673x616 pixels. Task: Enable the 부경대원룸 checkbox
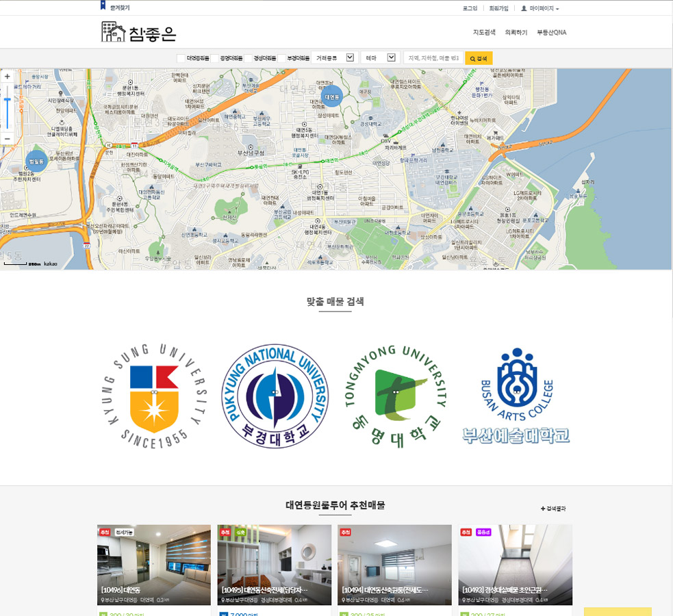click(282, 58)
